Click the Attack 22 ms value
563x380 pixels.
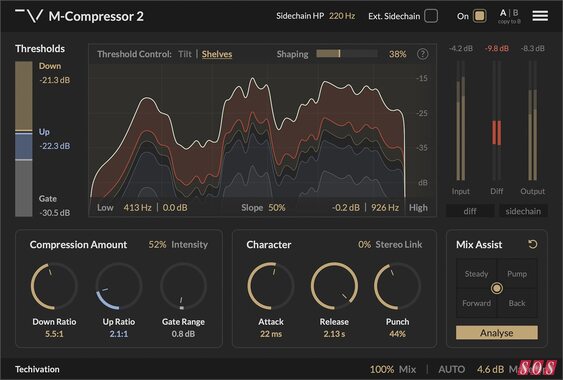(x=271, y=334)
